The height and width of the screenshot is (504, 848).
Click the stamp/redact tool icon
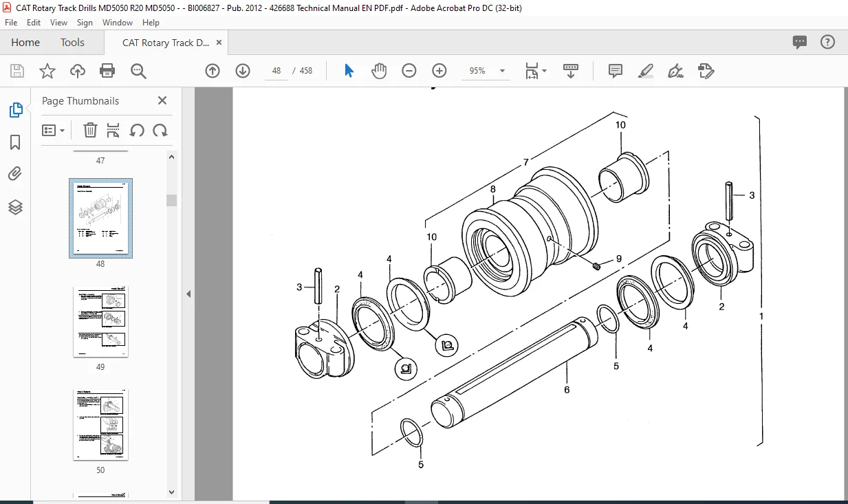point(706,71)
